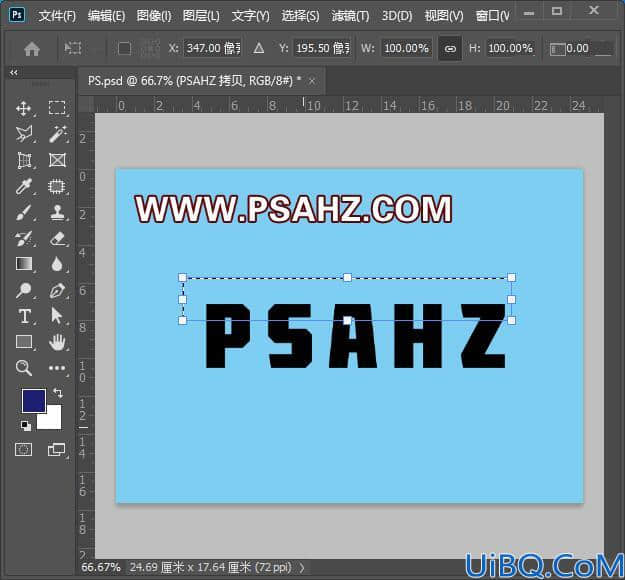The height and width of the screenshot is (580, 625).
Task: Edit the X position field
Action: click(x=212, y=49)
